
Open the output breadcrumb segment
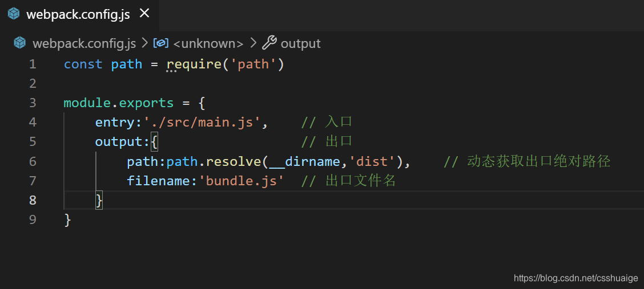tap(301, 43)
